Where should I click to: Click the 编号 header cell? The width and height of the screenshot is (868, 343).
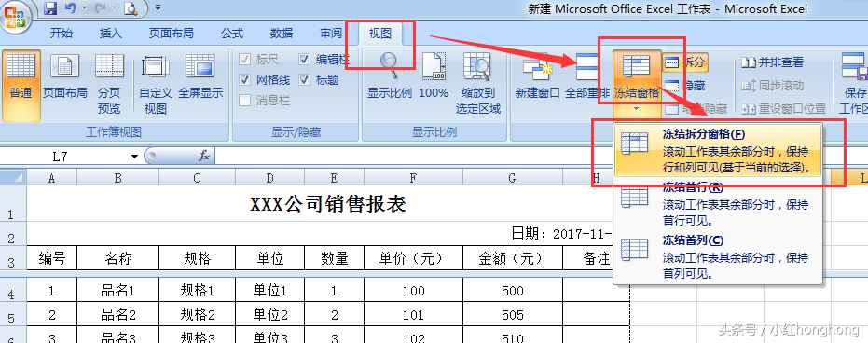52,258
